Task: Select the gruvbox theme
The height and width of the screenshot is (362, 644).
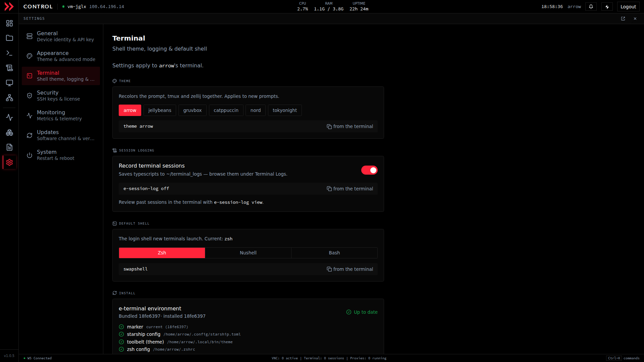Action: tap(193, 110)
